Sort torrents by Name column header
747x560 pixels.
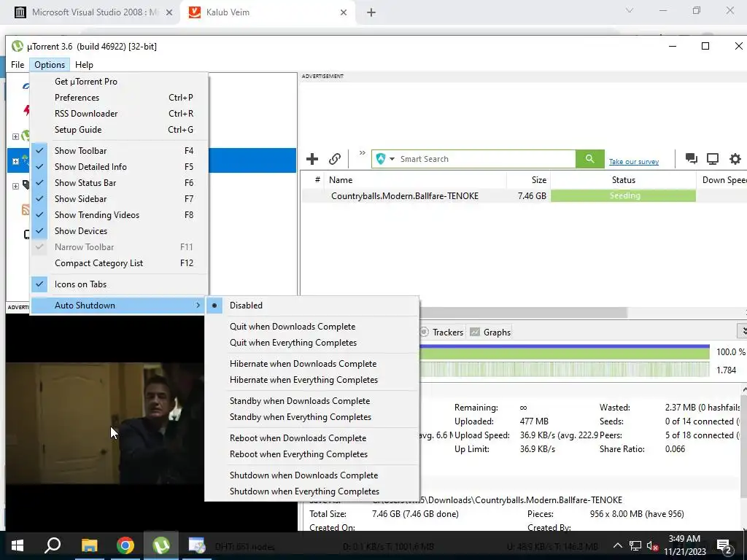415,180
